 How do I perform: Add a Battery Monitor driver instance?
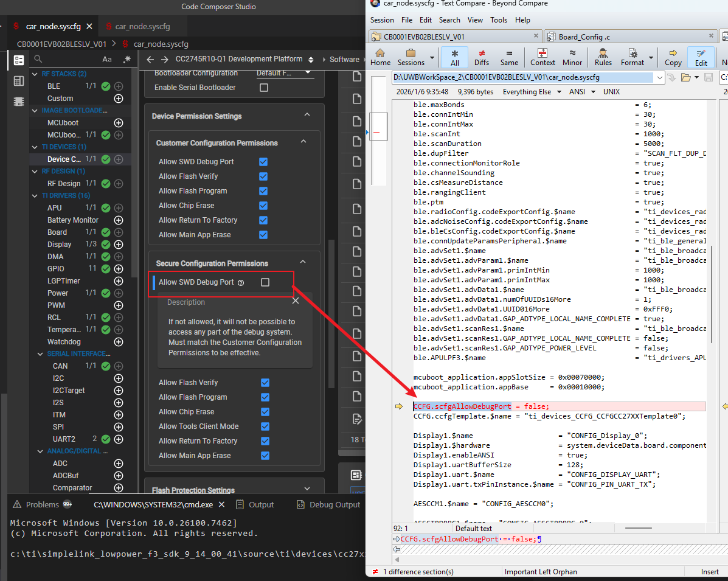click(119, 220)
